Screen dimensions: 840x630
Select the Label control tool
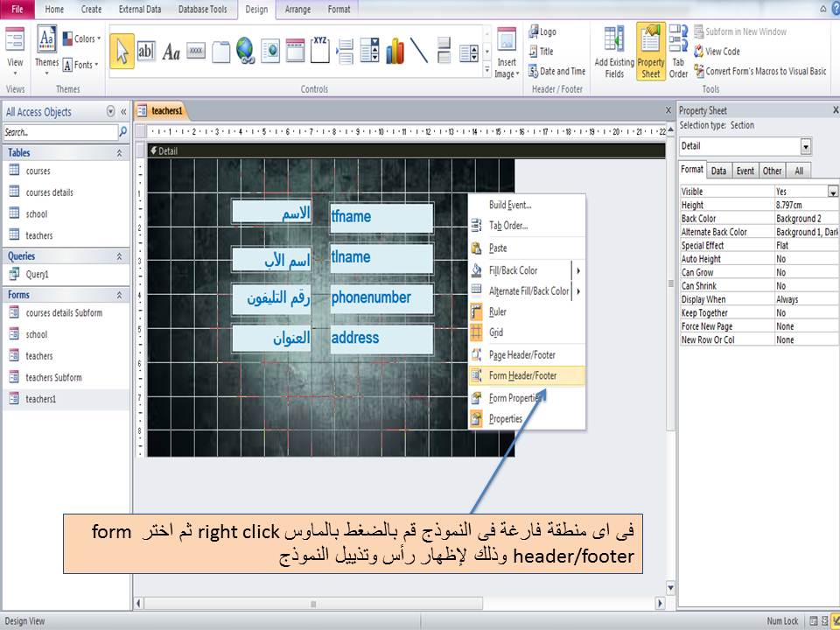click(x=171, y=51)
